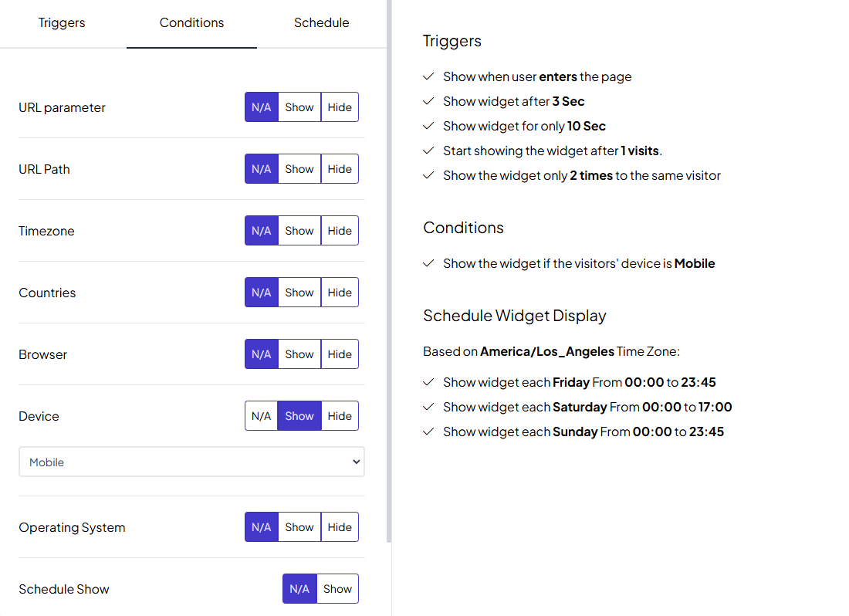The height and width of the screenshot is (616, 849).
Task: Click the checkmark beside '1 visits' trigger
Action: 428,151
